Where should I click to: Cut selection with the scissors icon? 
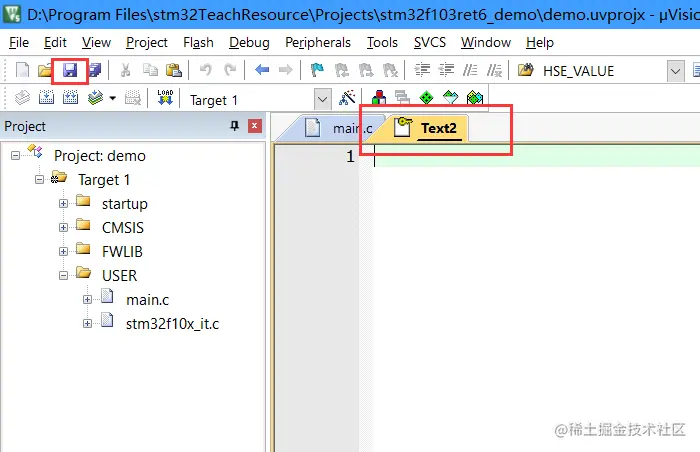pyautogui.click(x=125, y=70)
